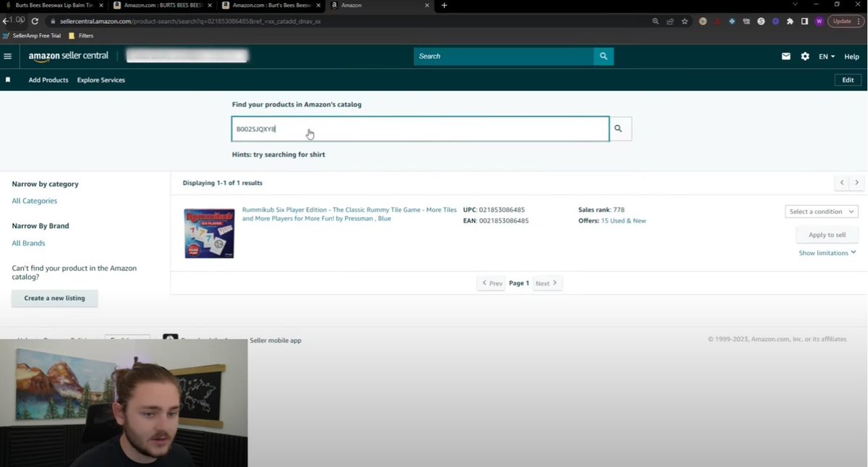Click the EAN value 0021853086485

coord(503,220)
